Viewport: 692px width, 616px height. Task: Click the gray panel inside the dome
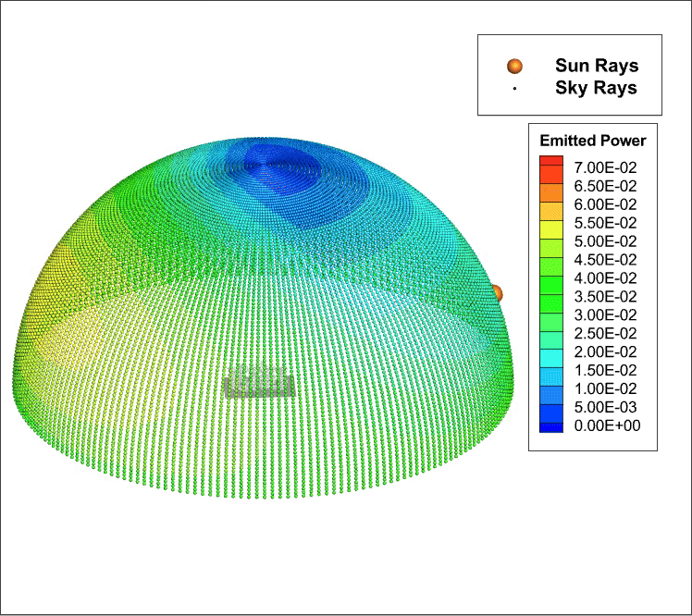tap(259, 382)
